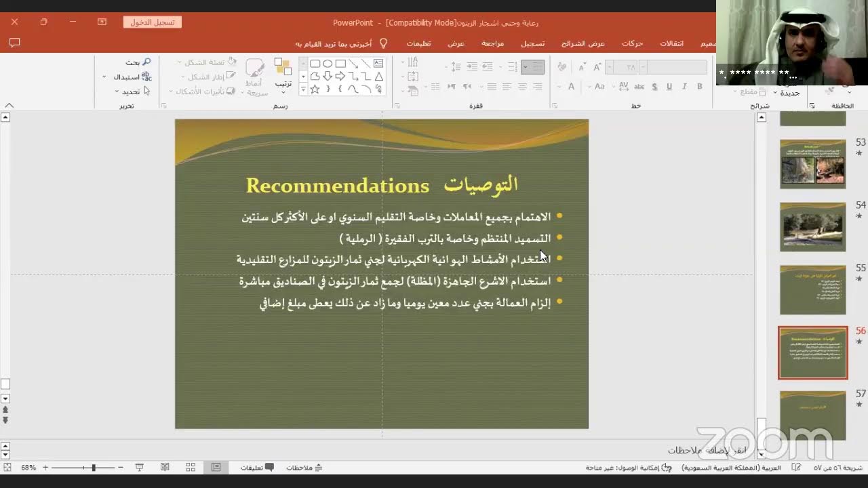The height and width of the screenshot is (488, 868).
Task: Open View (عرض) tab
Action: click(x=456, y=43)
